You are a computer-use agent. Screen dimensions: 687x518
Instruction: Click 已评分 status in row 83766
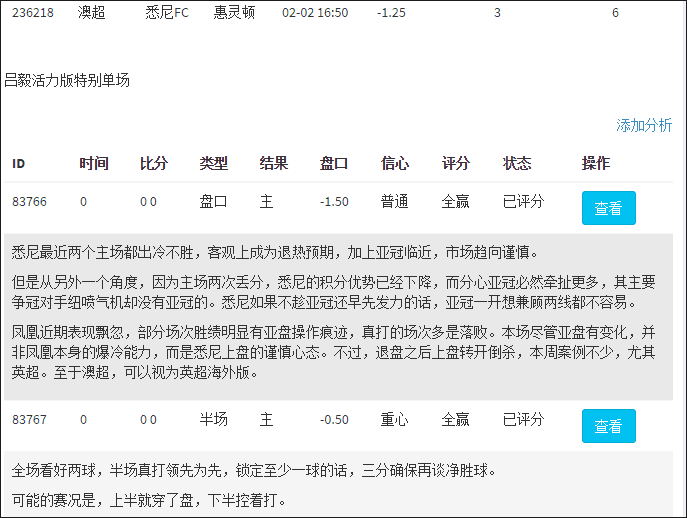pyautogui.click(x=524, y=202)
